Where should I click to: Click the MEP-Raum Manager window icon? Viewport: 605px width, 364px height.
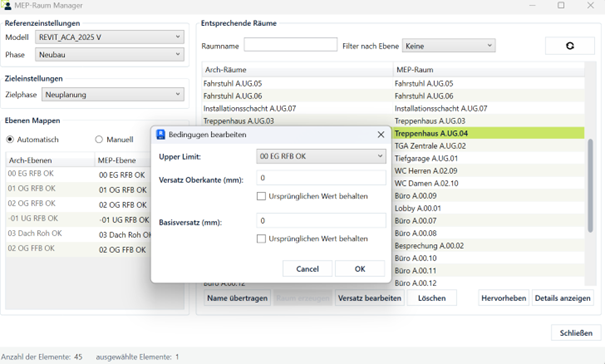7,5
